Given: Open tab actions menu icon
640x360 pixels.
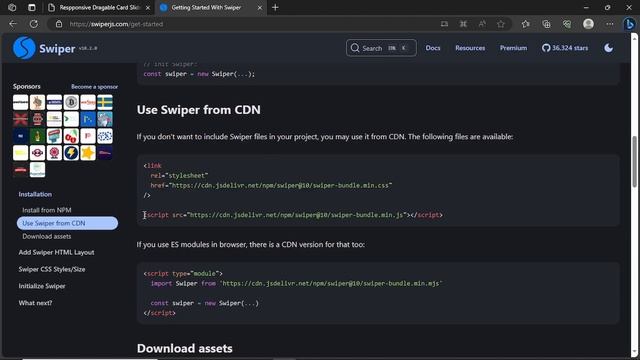Looking at the screenshot, I should pyautogui.click(x=31, y=7).
